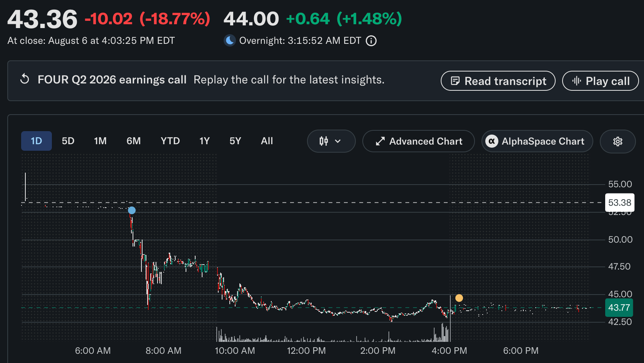Image resolution: width=644 pixels, height=363 pixels.
Task: Click the 8:00 AM time axis label
Action: coord(164,351)
